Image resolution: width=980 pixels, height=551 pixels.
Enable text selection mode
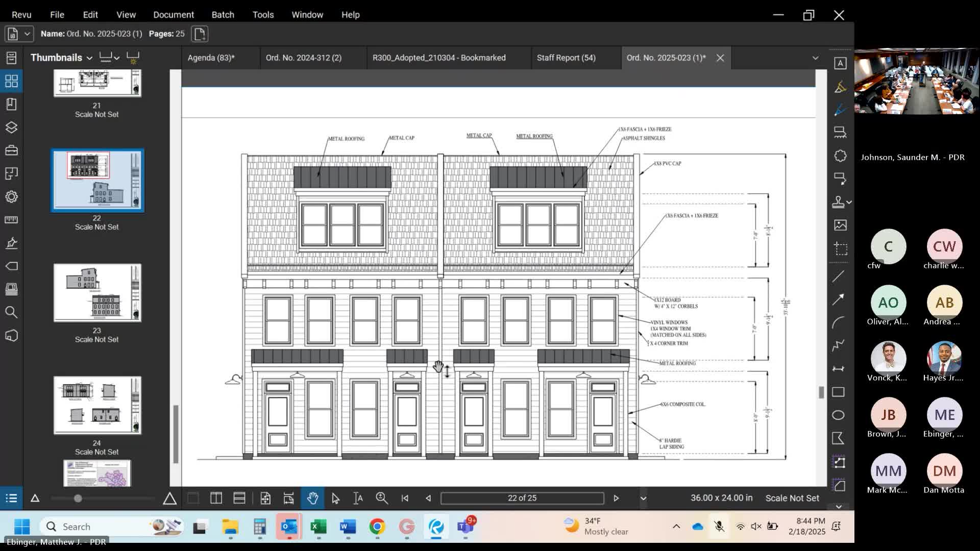coord(359,498)
